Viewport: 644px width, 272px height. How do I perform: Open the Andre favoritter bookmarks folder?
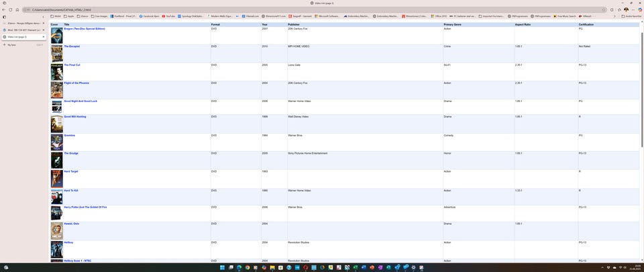coord(631,16)
